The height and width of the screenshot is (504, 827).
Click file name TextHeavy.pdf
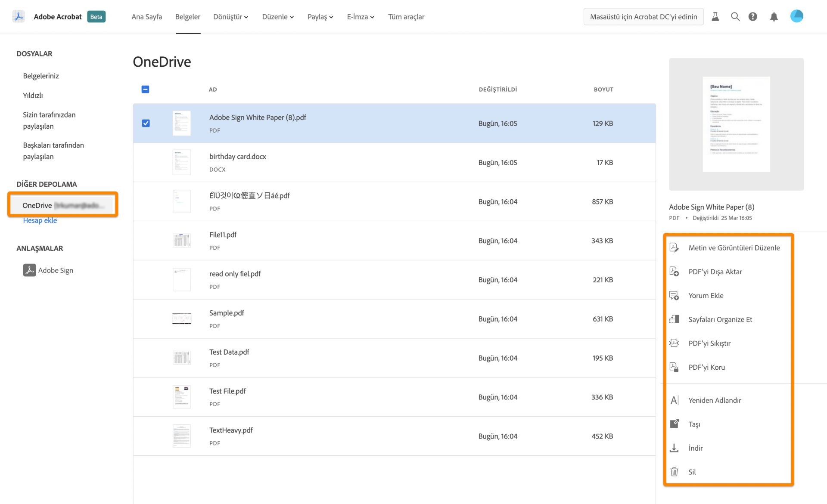pos(231,430)
